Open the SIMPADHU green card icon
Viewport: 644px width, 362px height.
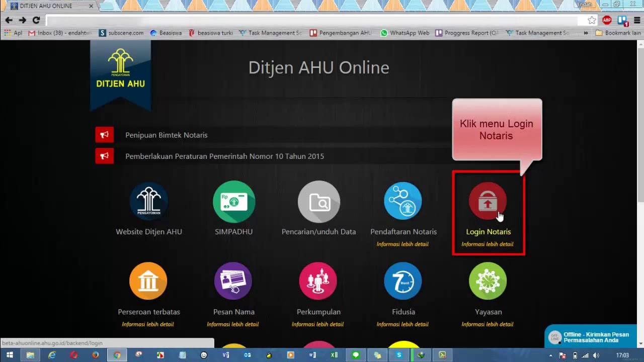[234, 201]
